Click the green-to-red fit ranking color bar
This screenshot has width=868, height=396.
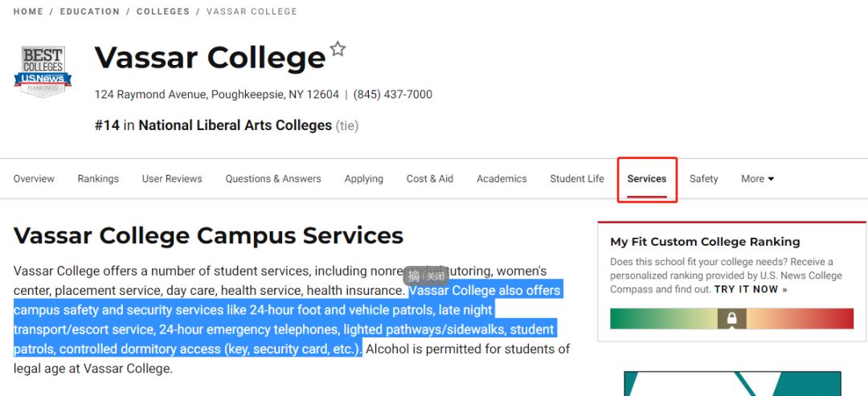click(x=732, y=319)
